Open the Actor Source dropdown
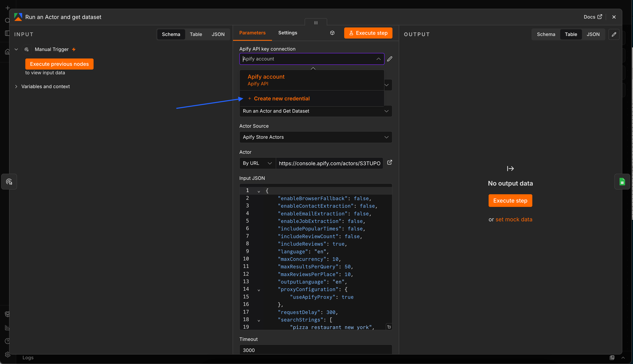 pyautogui.click(x=316, y=137)
